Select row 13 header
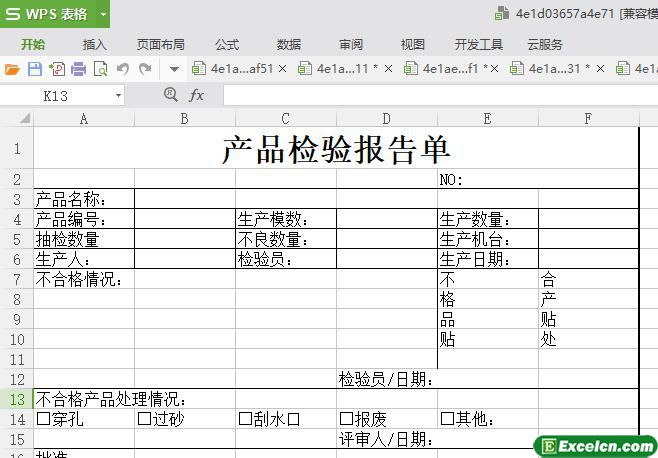This screenshot has width=658, height=458. [17, 399]
